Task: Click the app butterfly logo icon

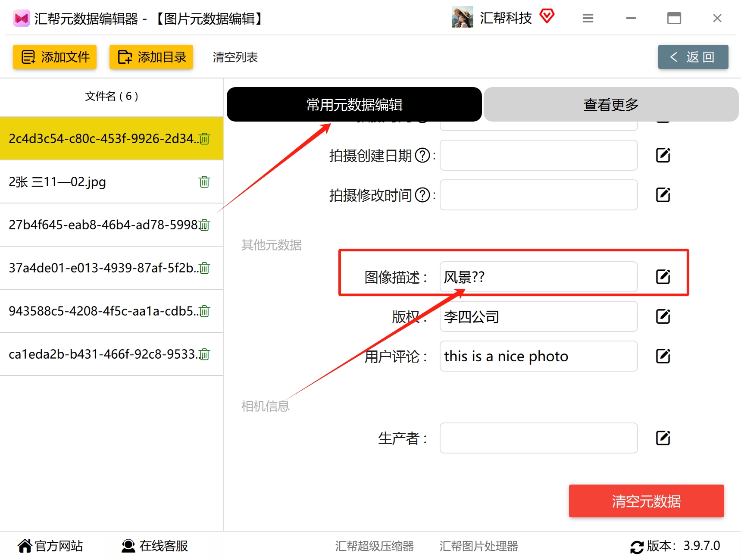Action: (22, 18)
